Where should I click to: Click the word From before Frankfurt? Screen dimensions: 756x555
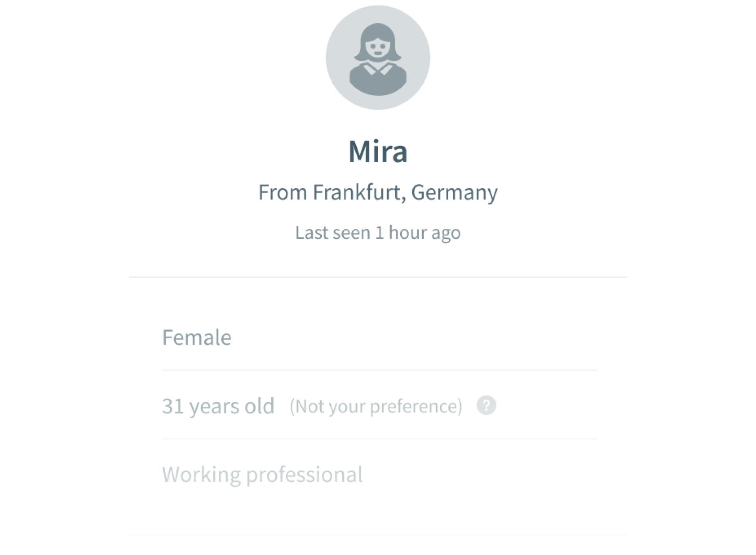pos(282,193)
